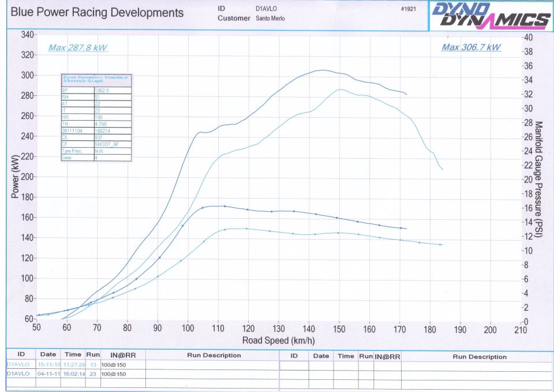Viewport: 554px width, 392px height.
Task: Select the Gear row value 4
Action: tap(112, 157)
